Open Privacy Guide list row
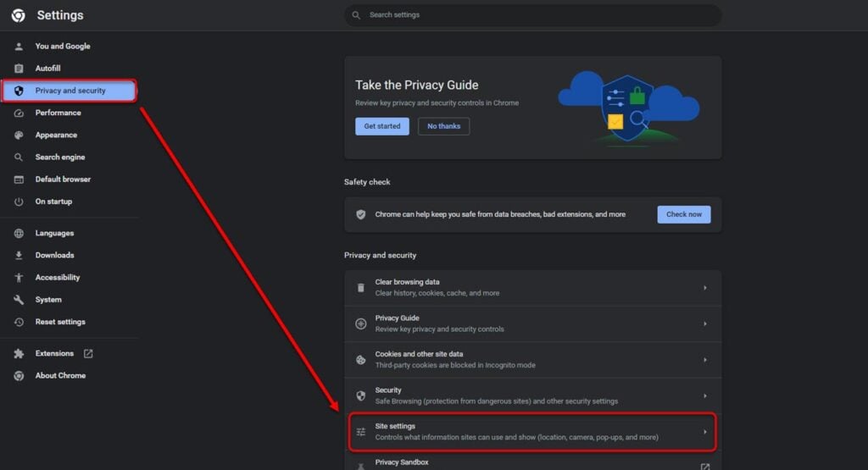The height and width of the screenshot is (470, 868). pos(533,323)
